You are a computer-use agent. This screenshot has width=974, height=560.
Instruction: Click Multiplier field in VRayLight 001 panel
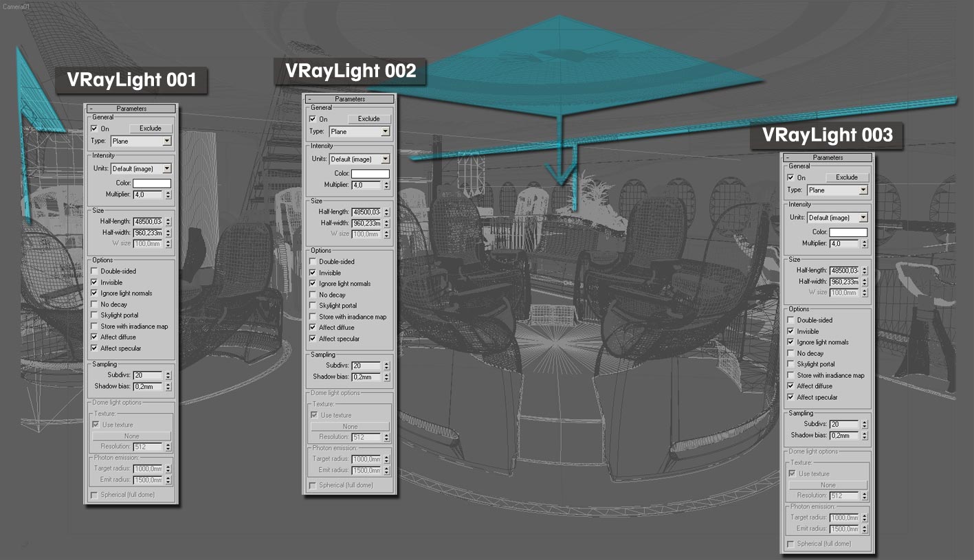click(x=148, y=194)
